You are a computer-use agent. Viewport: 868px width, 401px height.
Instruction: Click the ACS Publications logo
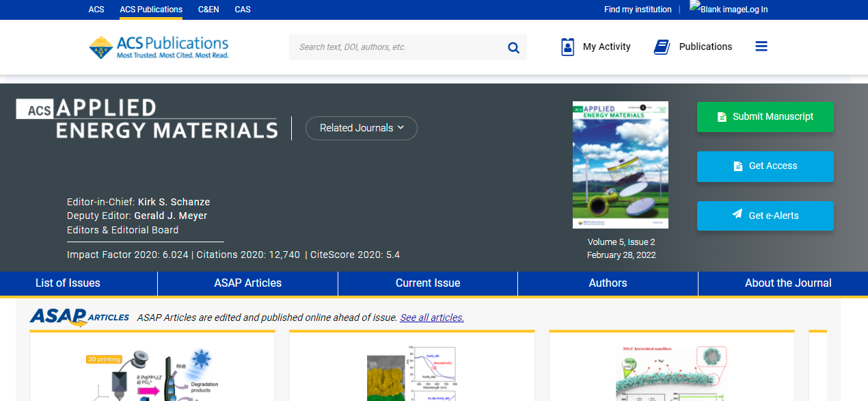159,47
